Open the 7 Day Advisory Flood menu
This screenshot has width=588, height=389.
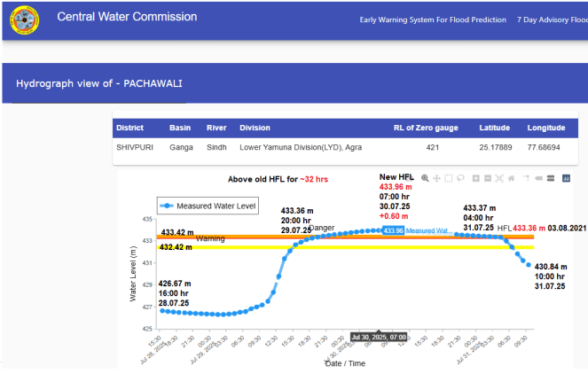552,19
